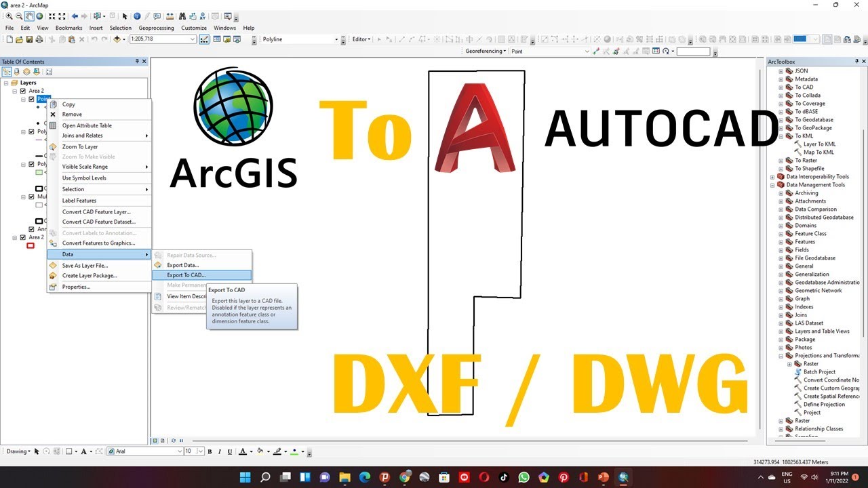The width and height of the screenshot is (868, 488).
Task: Apply bold text in Drawing toolbar
Action: click(210, 451)
